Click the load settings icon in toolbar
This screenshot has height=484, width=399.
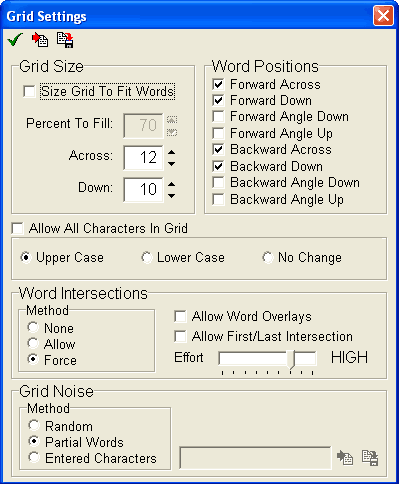(40, 40)
